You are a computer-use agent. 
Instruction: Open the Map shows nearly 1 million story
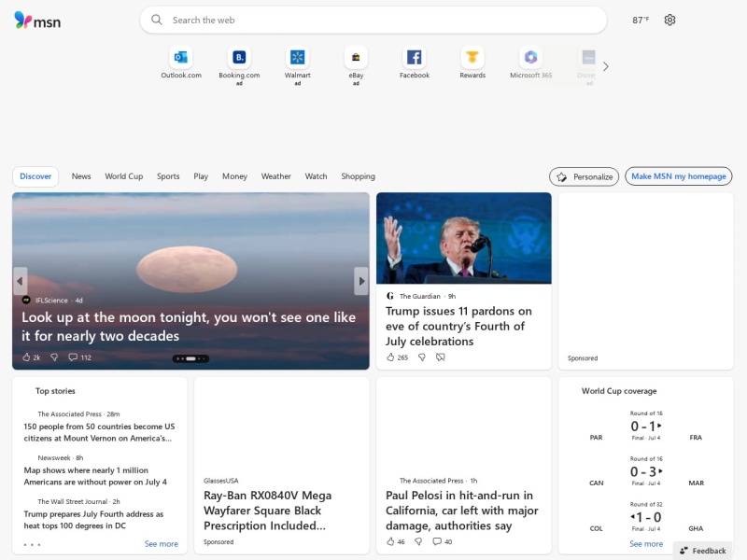pyautogui.click(x=95, y=476)
